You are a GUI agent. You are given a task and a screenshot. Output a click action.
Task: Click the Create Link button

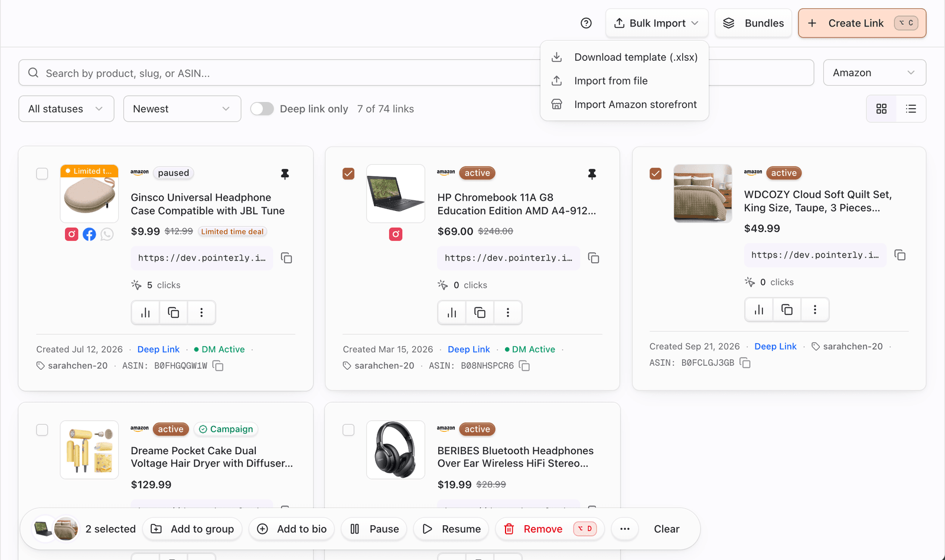862,23
